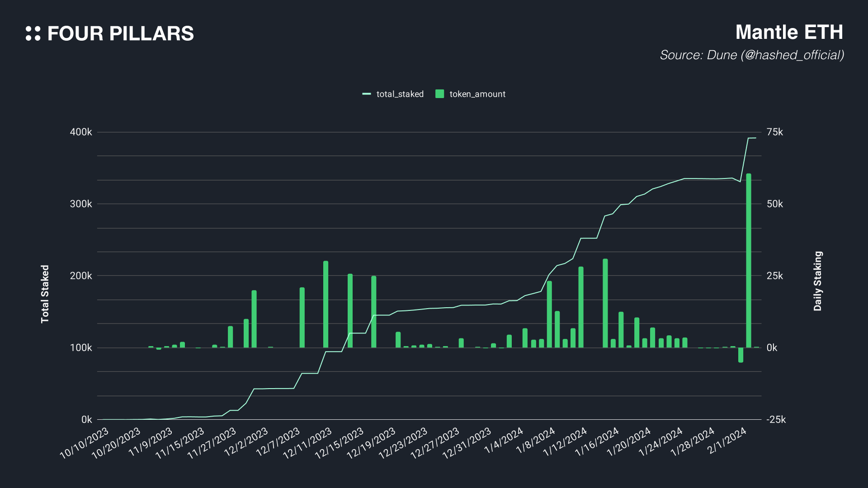Click the Four Pillars four-dot logo icon
The image size is (868, 488).
(x=33, y=33)
